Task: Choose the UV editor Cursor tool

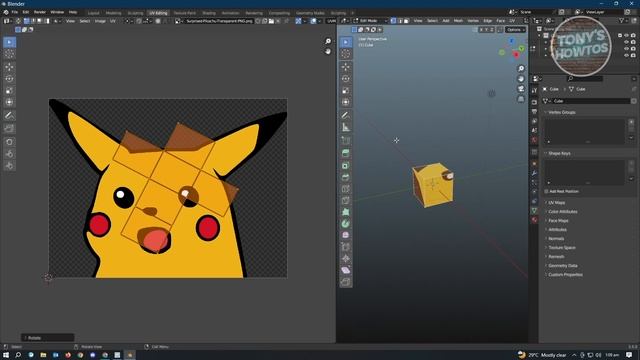Action: pos(9,54)
